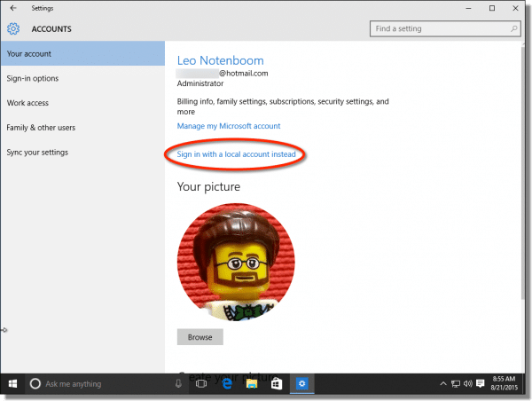Click the Your picture heading

click(208, 186)
